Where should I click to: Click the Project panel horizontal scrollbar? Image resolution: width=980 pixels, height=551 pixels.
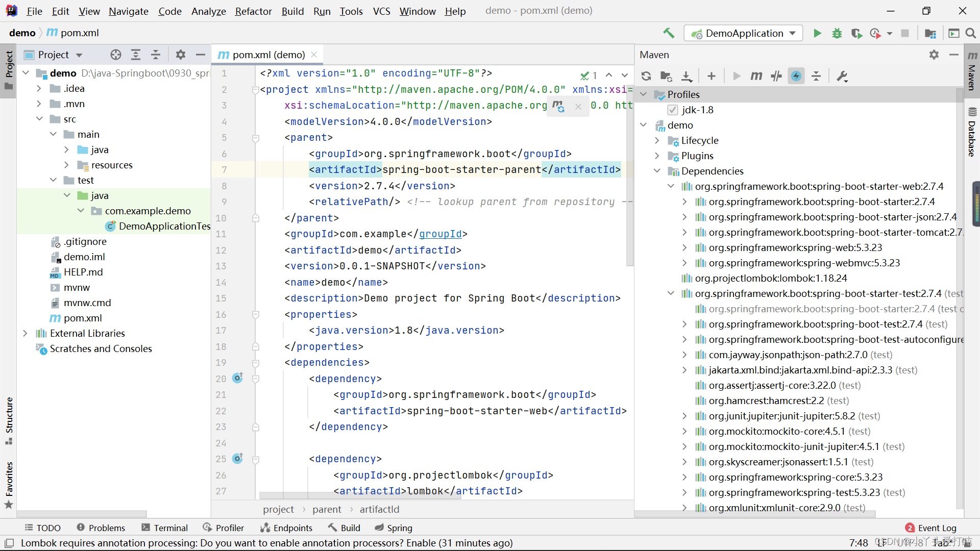pyautogui.click(x=82, y=514)
